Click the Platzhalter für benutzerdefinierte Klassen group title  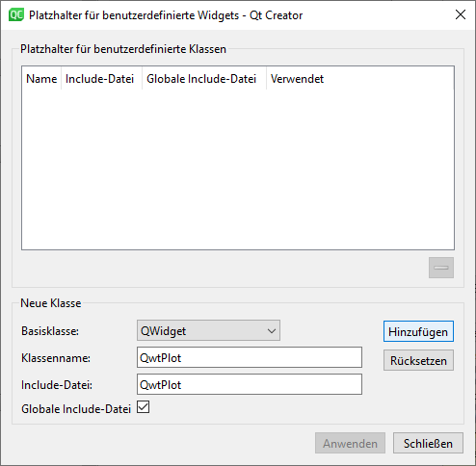tap(123, 49)
